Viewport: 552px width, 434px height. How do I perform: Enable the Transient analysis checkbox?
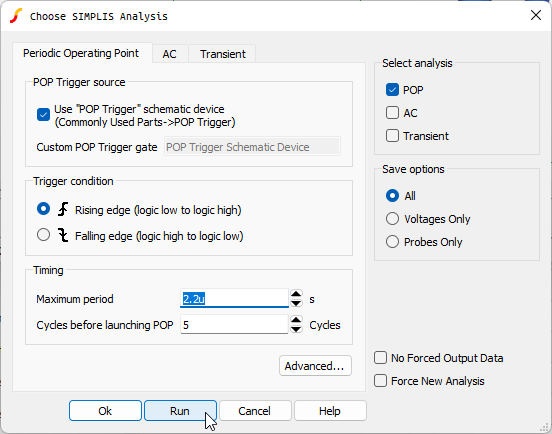pos(392,136)
